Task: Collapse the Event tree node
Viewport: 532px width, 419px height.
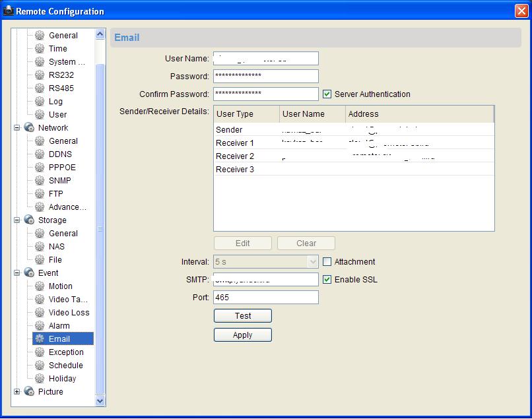Action: coord(17,273)
